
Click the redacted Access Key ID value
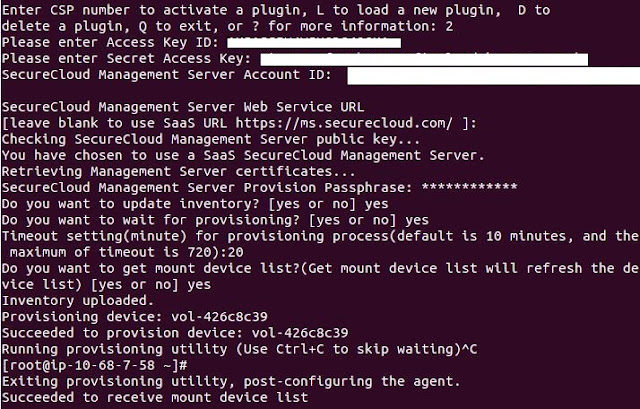click(x=314, y=44)
